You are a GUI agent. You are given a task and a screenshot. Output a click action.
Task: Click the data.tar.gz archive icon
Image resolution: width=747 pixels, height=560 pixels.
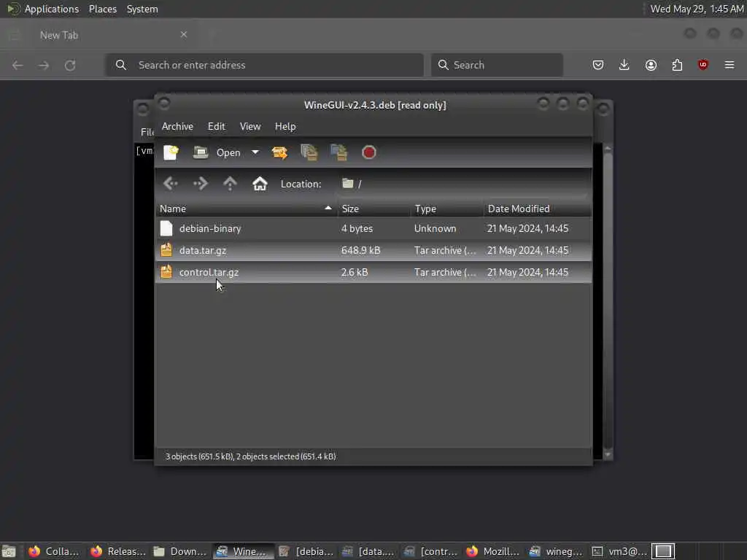(166, 250)
